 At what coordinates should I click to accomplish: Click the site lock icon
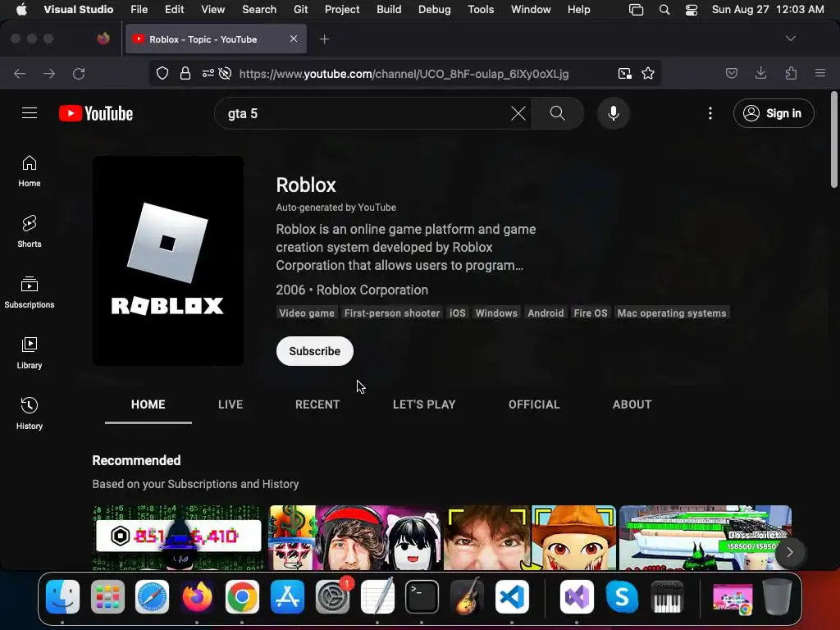pyautogui.click(x=185, y=73)
